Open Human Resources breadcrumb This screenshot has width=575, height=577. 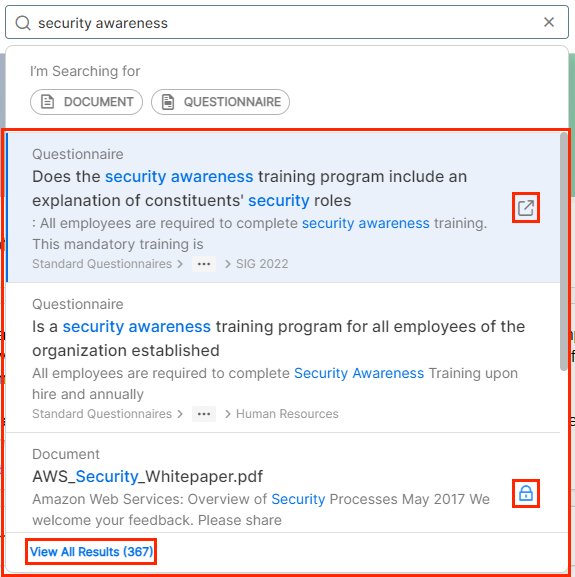point(287,414)
